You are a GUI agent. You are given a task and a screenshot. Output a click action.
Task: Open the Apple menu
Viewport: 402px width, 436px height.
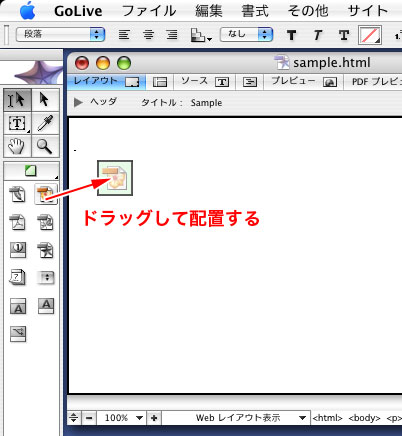coord(28,11)
